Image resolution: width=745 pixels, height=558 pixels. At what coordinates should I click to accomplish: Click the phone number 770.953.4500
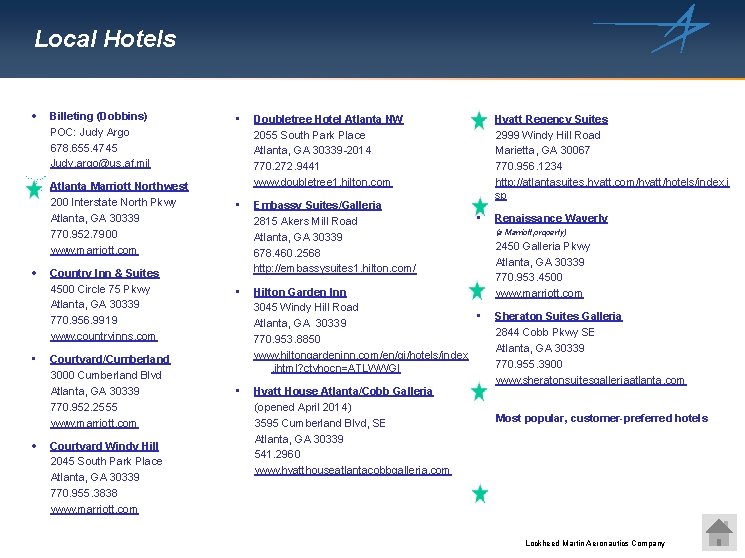point(529,278)
